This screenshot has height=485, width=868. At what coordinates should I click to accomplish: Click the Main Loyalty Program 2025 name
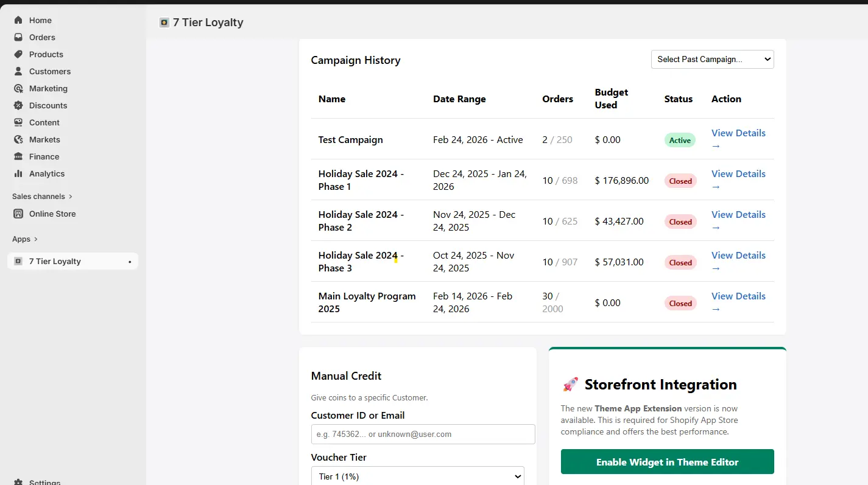[x=367, y=302]
